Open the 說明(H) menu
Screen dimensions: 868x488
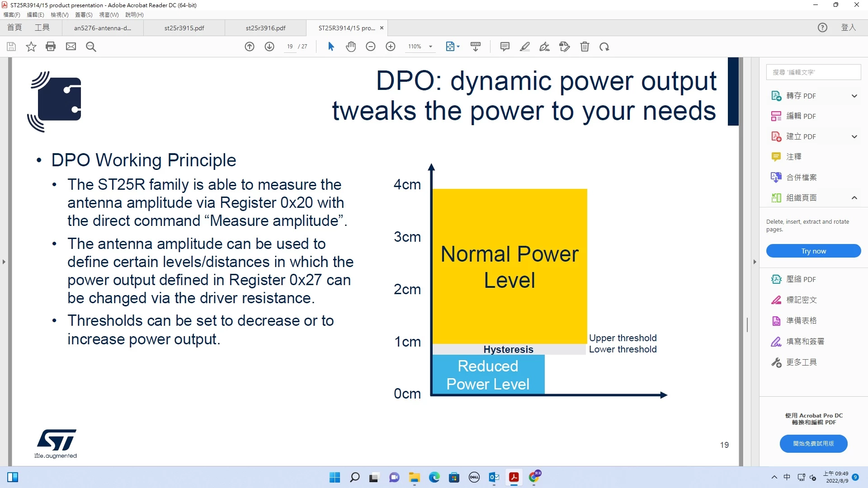[x=134, y=15]
